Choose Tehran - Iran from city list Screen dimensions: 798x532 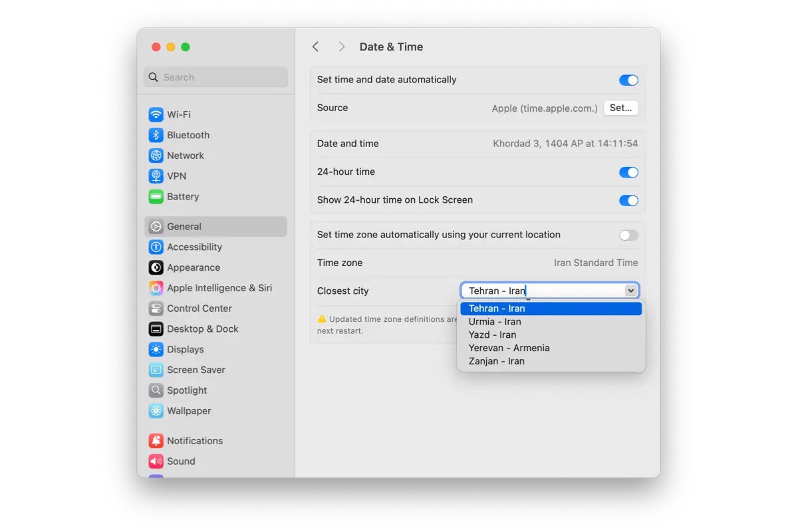[x=551, y=309]
